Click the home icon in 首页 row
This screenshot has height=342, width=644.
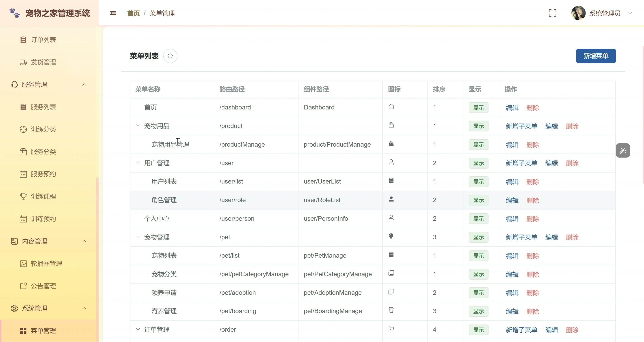click(x=391, y=107)
